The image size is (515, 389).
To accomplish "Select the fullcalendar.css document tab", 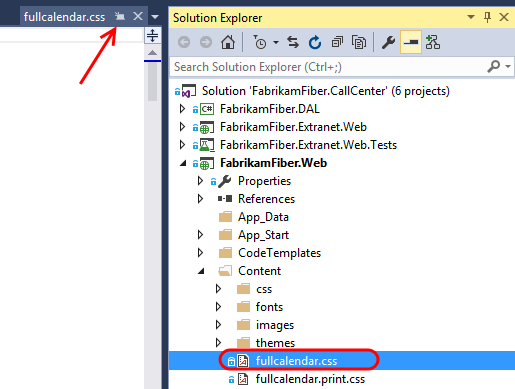I will [x=64, y=17].
